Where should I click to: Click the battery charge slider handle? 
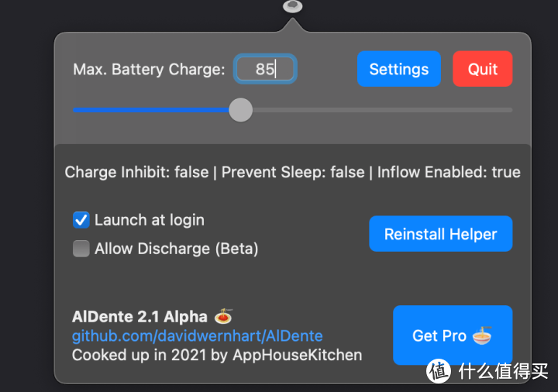tap(241, 109)
